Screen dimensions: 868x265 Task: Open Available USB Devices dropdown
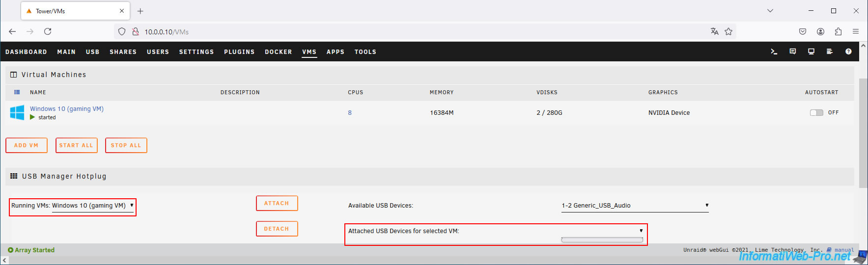pos(635,206)
